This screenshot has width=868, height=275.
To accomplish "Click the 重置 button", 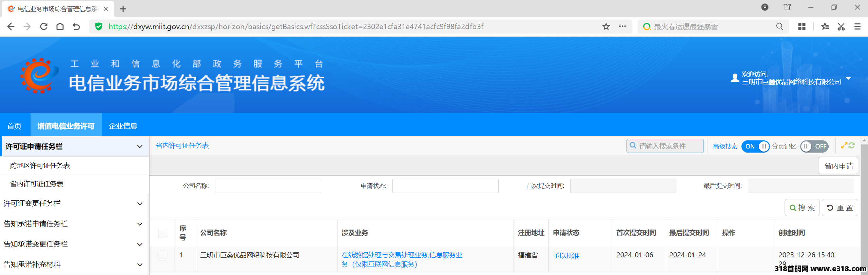I will (x=840, y=208).
